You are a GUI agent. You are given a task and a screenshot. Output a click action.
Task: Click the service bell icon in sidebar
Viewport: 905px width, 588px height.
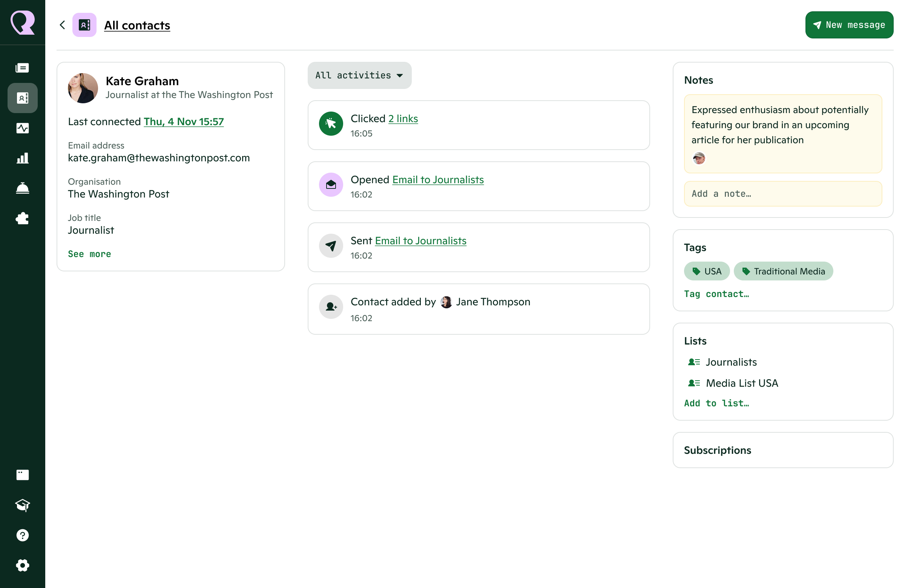click(x=22, y=188)
